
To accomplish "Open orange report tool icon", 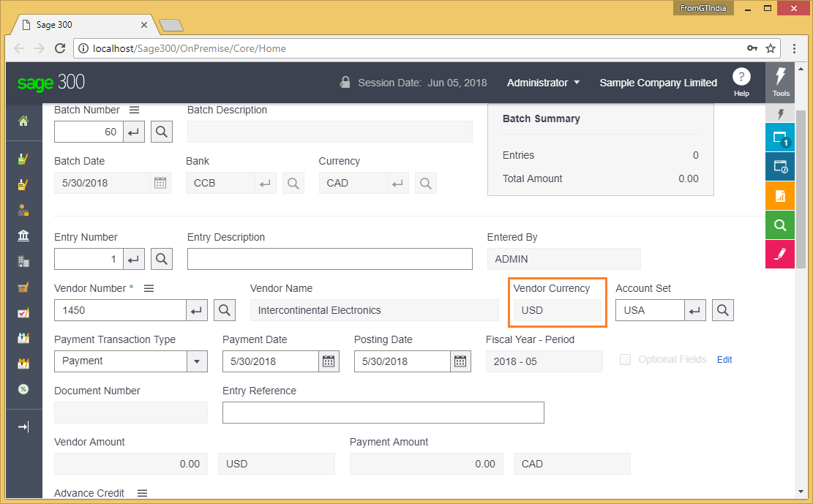I will point(780,196).
